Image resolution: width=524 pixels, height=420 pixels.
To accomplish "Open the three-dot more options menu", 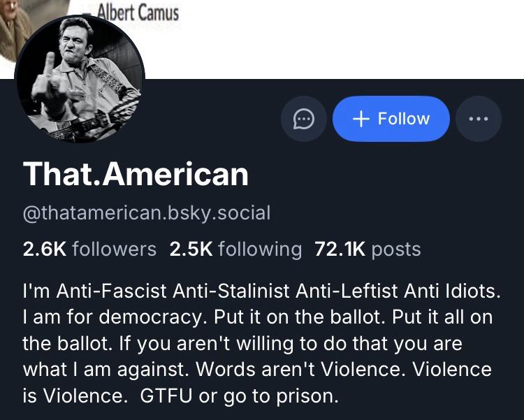I will [479, 119].
